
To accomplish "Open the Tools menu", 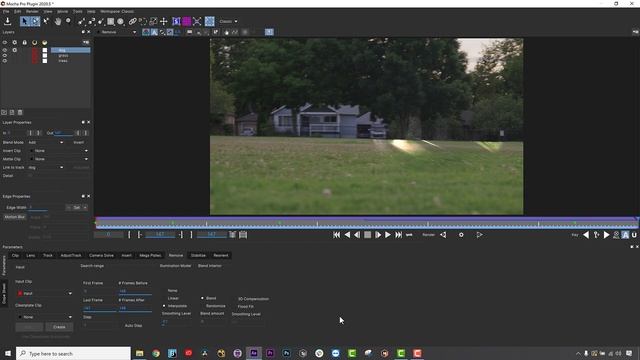I will 78,11.
